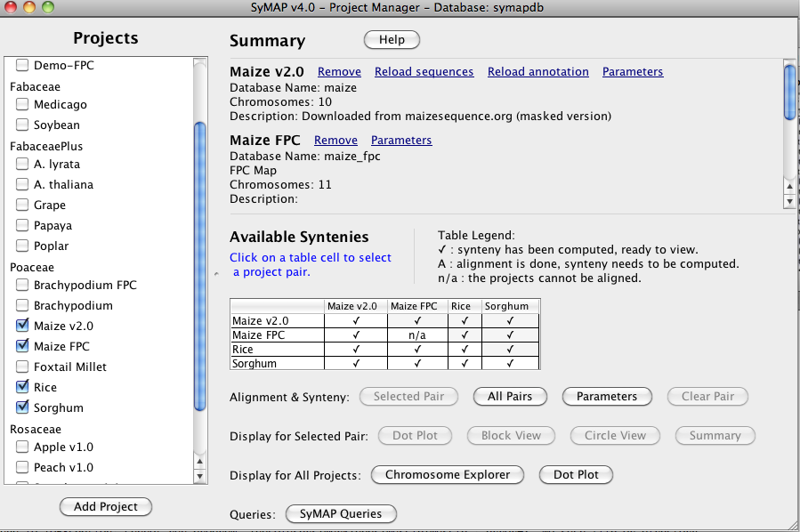This screenshot has width=800, height=532.
Task: Open the Parameters link for Maize FPC
Action: point(401,141)
